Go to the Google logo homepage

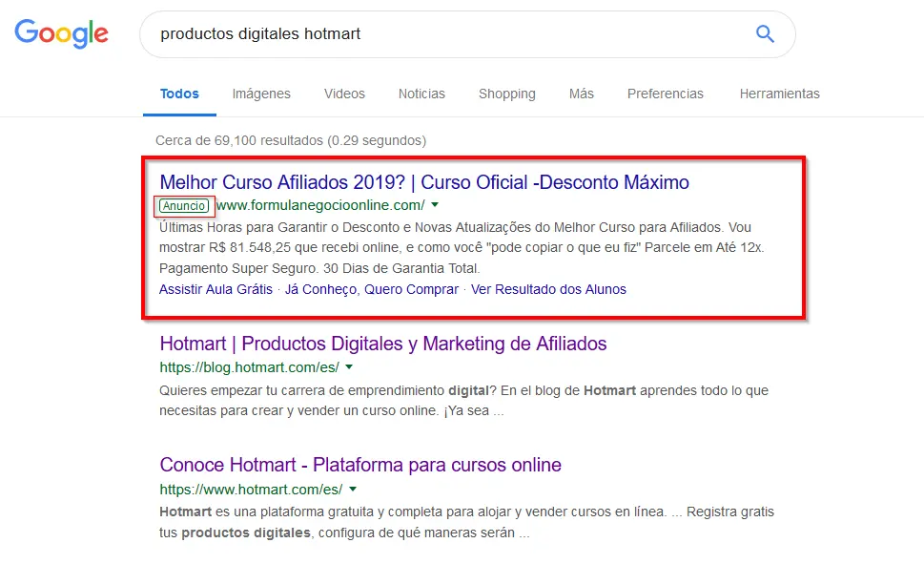tap(61, 33)
